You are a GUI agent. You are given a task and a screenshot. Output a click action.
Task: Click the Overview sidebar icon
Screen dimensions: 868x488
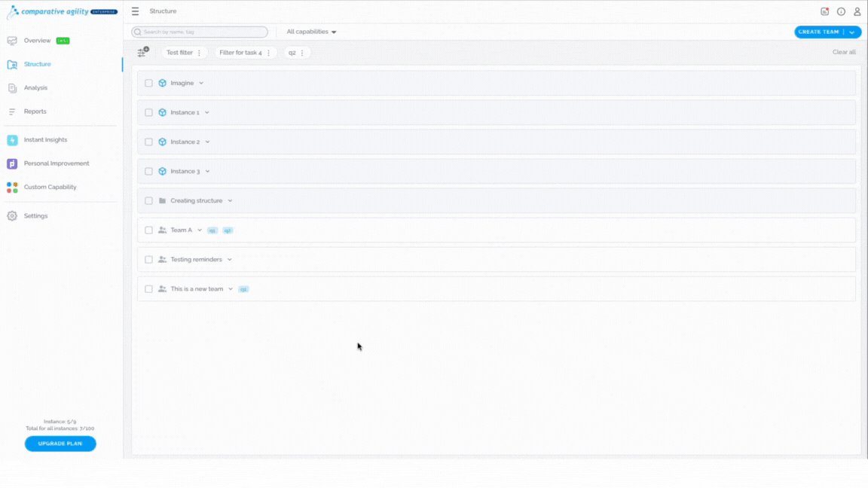pos(12,41)
